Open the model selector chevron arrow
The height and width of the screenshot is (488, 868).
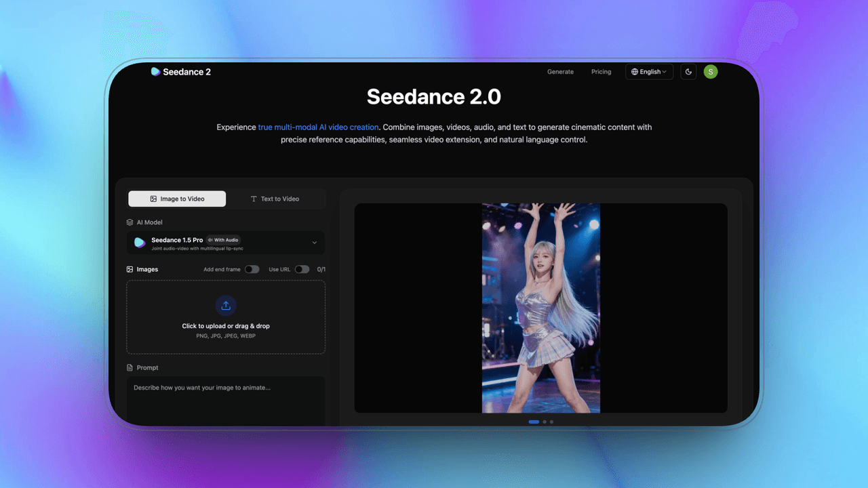(x=314, y=243)
